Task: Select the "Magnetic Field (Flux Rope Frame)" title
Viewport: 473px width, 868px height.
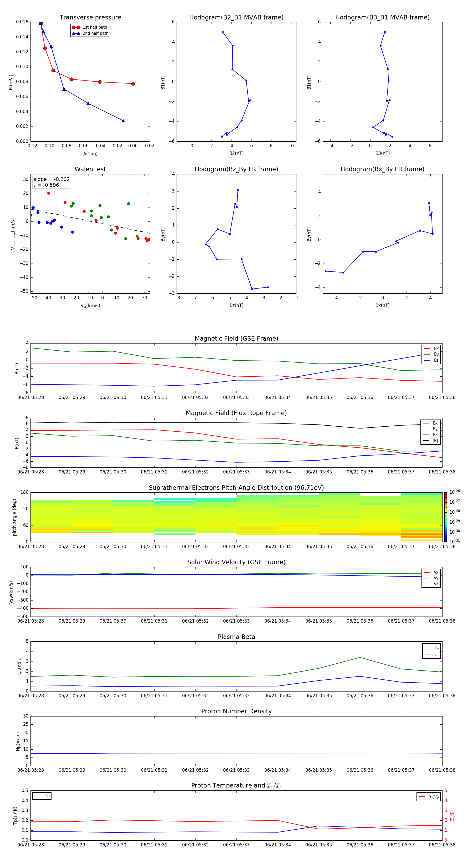Action: coord(236,413)
